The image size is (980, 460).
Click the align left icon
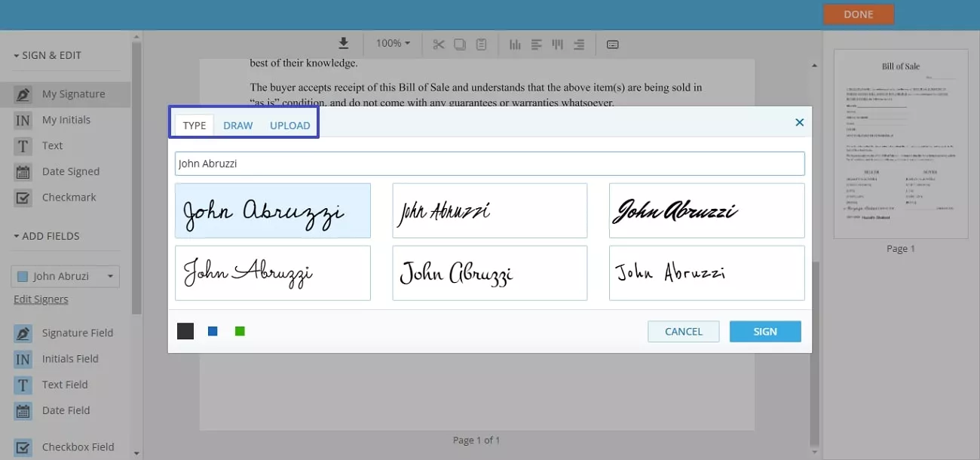click(x=536, y=44)
